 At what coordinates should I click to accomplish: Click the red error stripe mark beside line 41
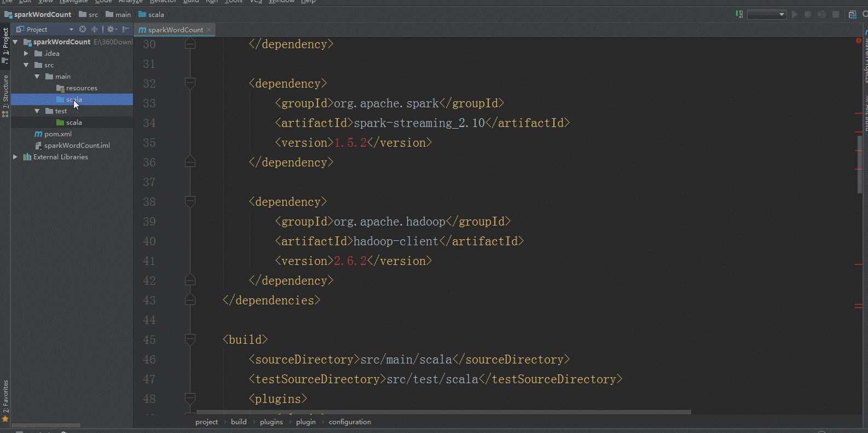[x=859, y=264]
